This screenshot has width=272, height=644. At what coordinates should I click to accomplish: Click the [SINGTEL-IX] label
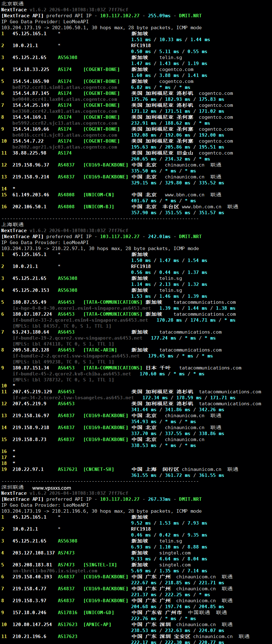point(100,565)
